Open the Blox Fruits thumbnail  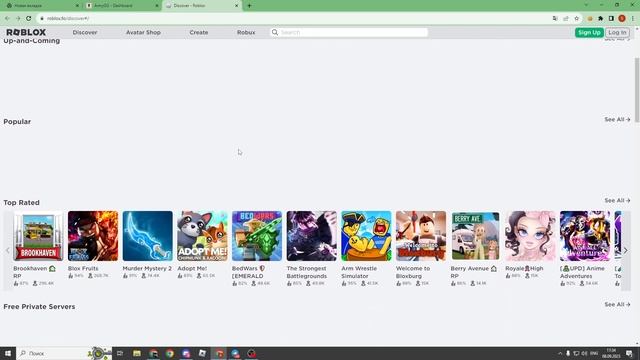[93, 236]
